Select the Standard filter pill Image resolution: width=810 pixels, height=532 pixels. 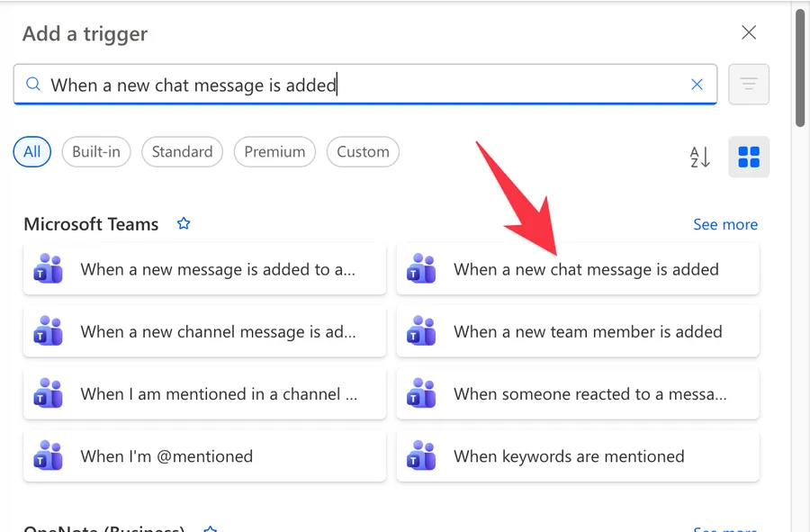tap(183, 152)
